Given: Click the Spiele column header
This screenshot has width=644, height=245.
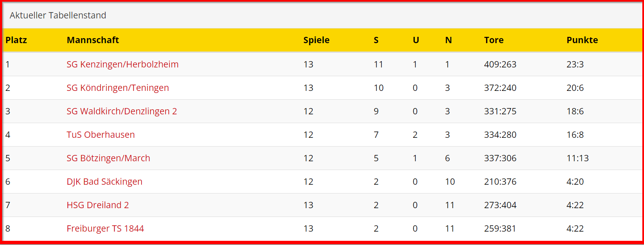Looking at the screenshot, I should tap(316, 40).
